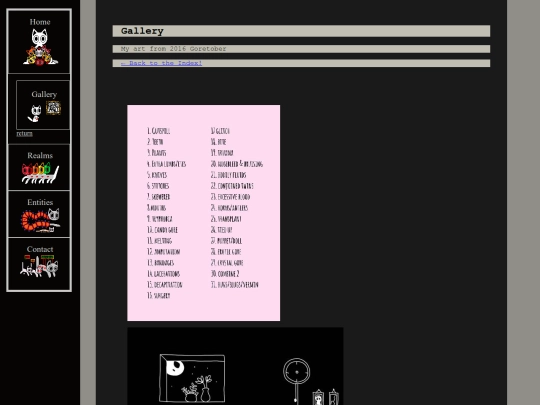Open the pink Goretober prompt list image
This screenshot has width=540, height=405.
tap(204, 213)
